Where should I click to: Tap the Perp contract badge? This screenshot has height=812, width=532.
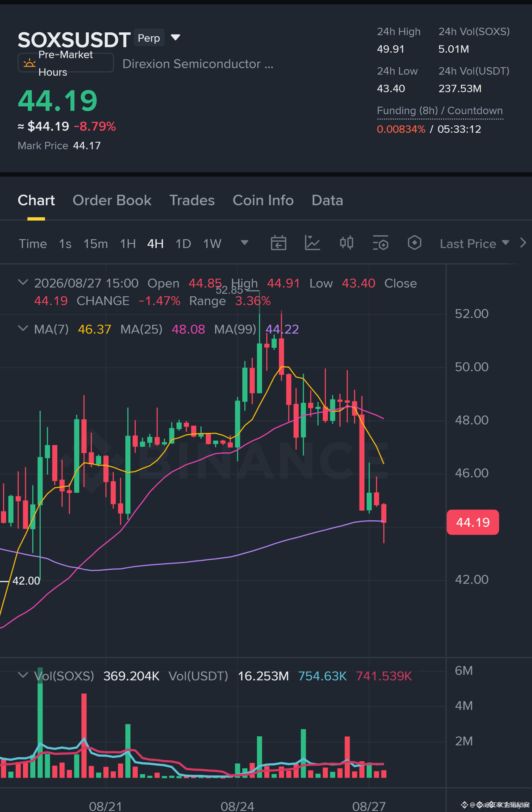pos(149,38)
